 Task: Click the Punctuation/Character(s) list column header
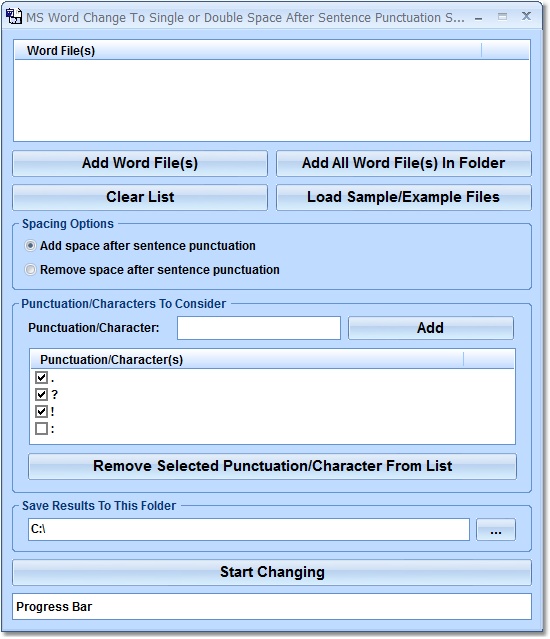[x=247, y=360]
